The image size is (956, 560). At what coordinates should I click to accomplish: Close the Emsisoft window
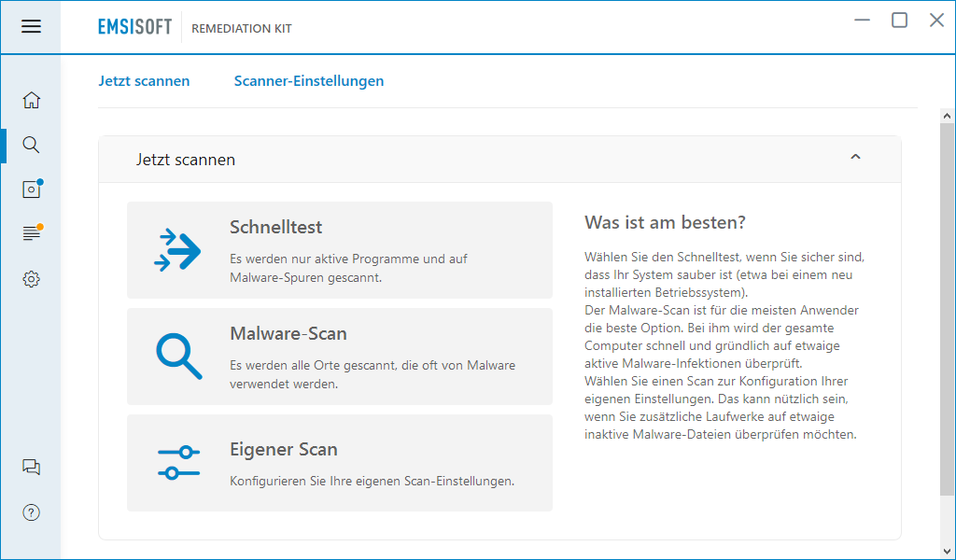pyautogui.click(x=936, y=21)
